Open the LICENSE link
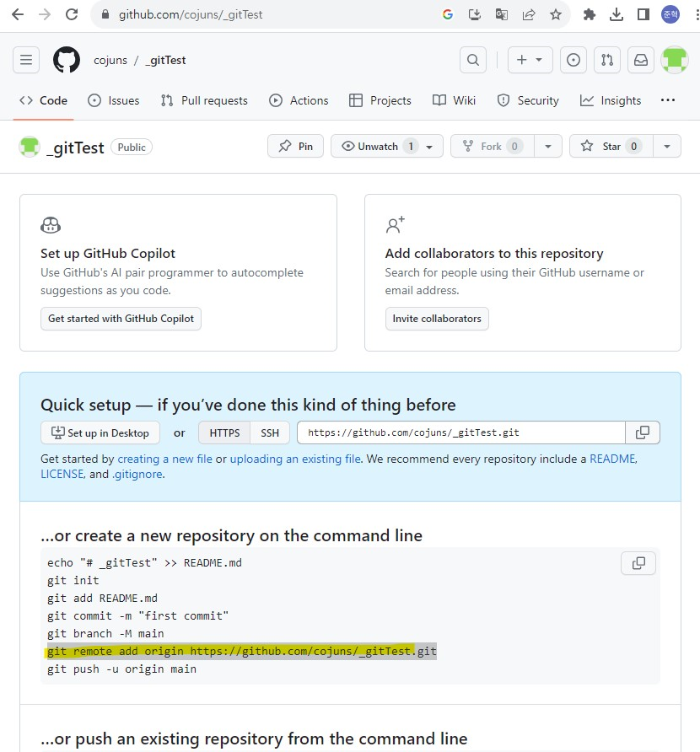 (62, 475)
